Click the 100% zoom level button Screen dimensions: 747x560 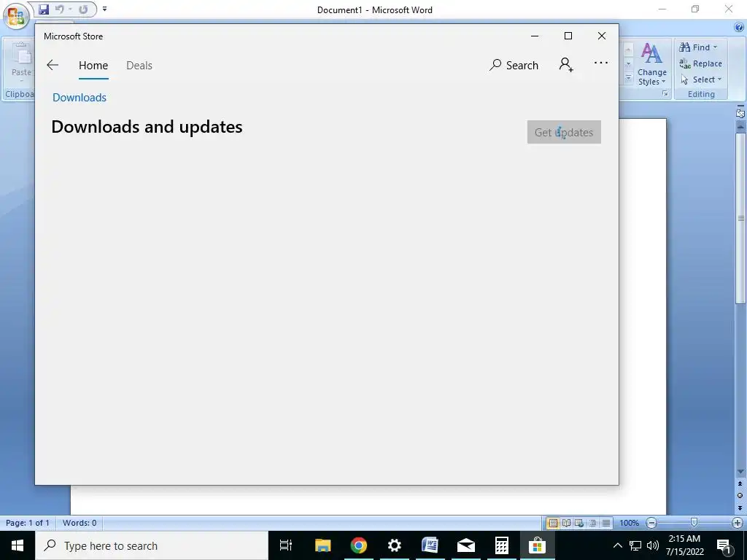pyautogui.click(x=629, y=523)
